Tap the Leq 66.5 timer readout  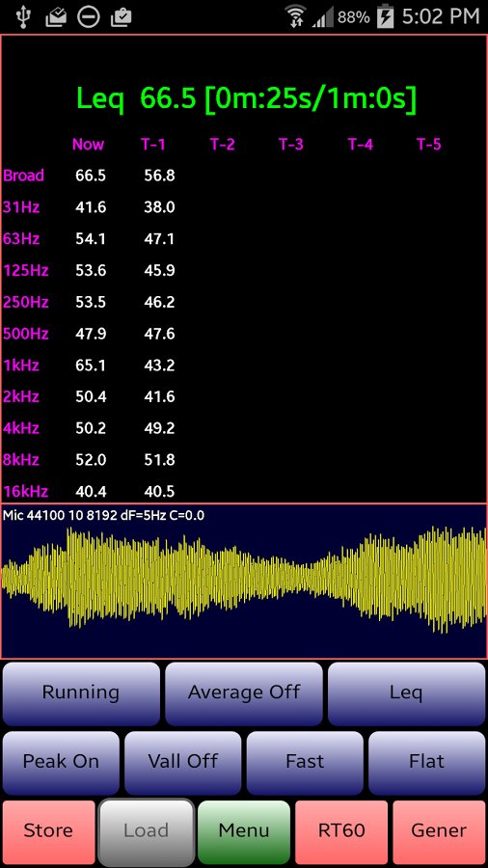pos(246,98)
